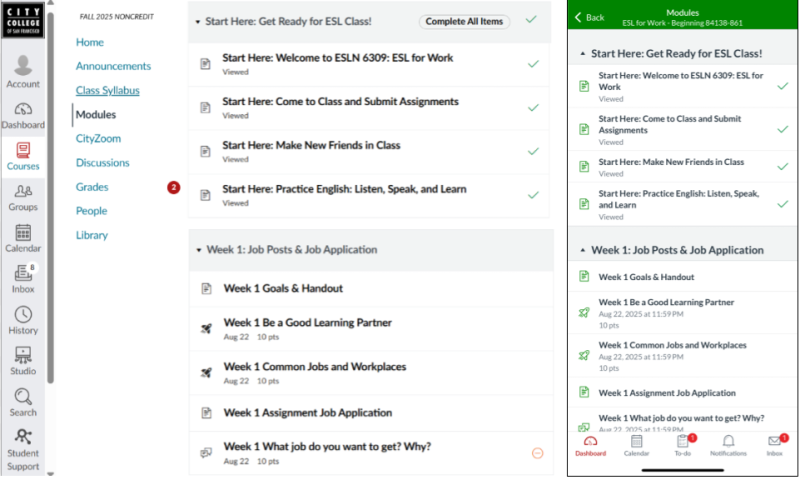Tap the mobile Inbox tab icon
This screenshot has height=480, width=800.
pyautogui.click(x=774, y=441)
